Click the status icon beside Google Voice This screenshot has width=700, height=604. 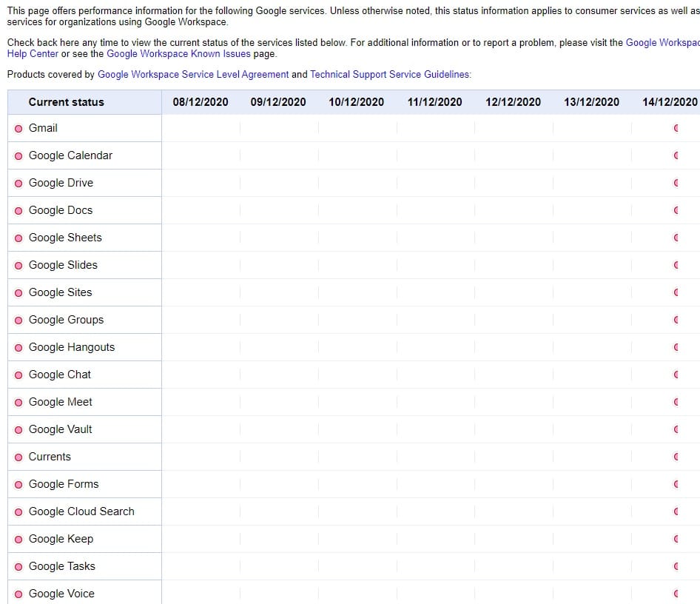[x=18, y=594]
